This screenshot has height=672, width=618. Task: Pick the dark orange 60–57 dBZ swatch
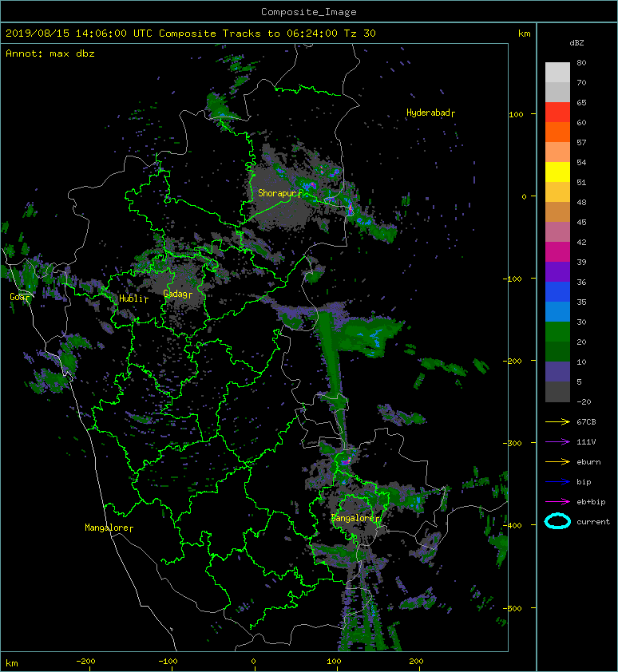(x=557, y=132)
